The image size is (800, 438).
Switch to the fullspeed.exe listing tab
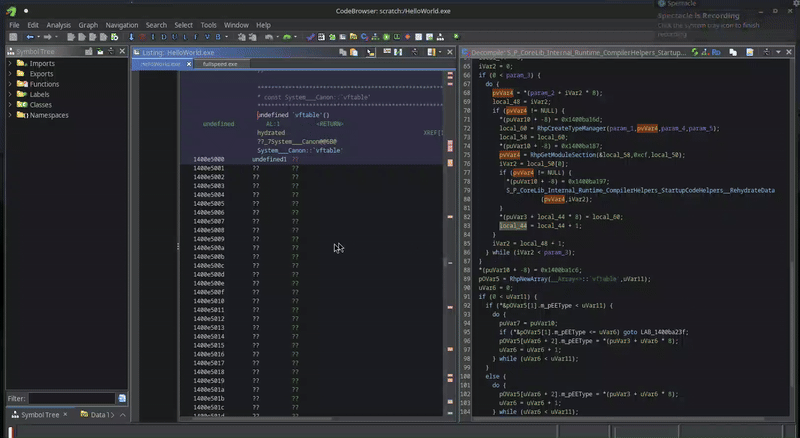220,64
